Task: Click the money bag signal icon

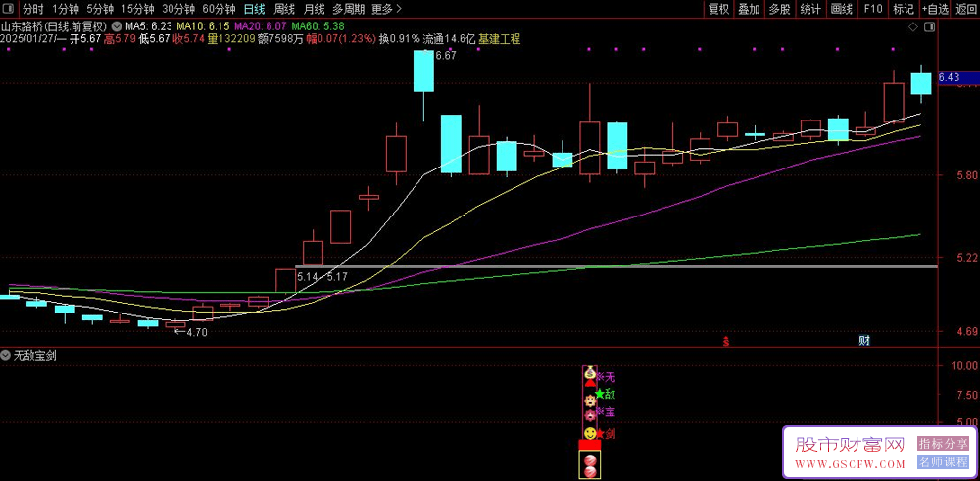Action: coord(589,373)
